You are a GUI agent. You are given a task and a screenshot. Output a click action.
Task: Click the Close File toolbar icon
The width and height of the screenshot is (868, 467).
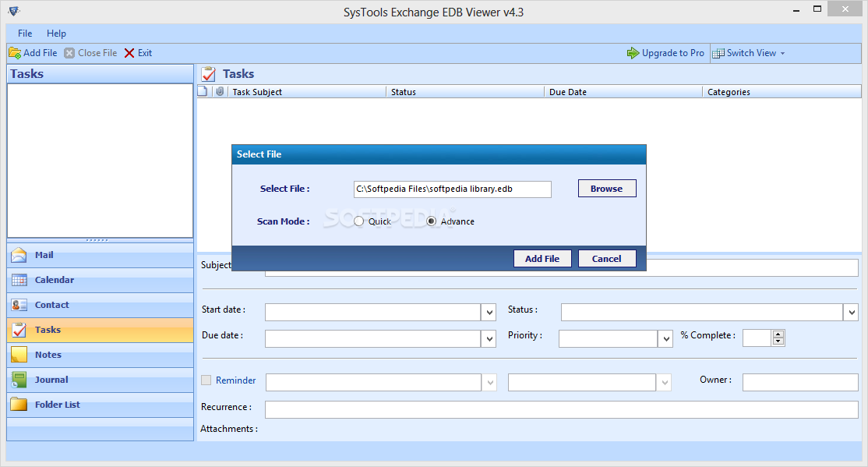pyautogui.click(x=69, y=53)
